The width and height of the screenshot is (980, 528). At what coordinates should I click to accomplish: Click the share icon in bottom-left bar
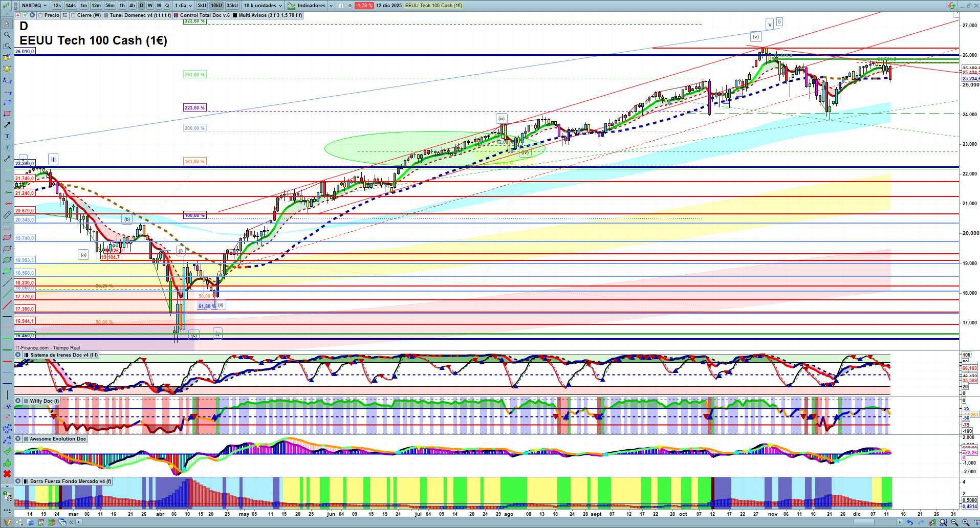[19, 522]
